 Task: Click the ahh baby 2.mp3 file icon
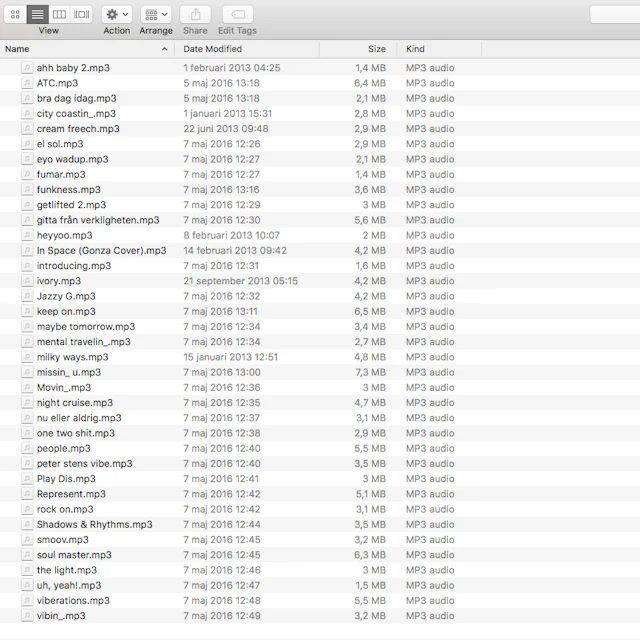[27, 68]
